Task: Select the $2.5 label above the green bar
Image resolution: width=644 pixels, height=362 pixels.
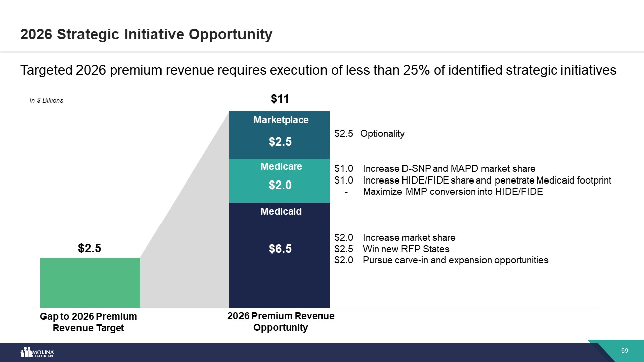Action: [90, 248]
